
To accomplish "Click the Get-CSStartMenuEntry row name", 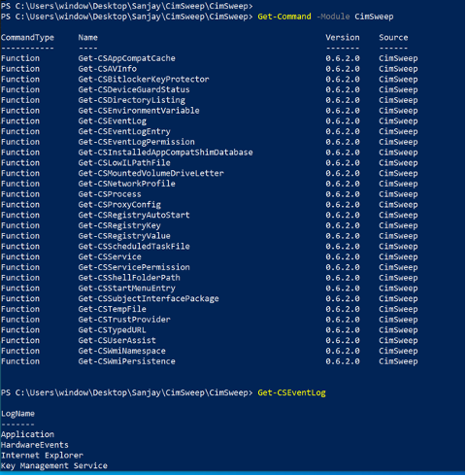I will point(126,289).
